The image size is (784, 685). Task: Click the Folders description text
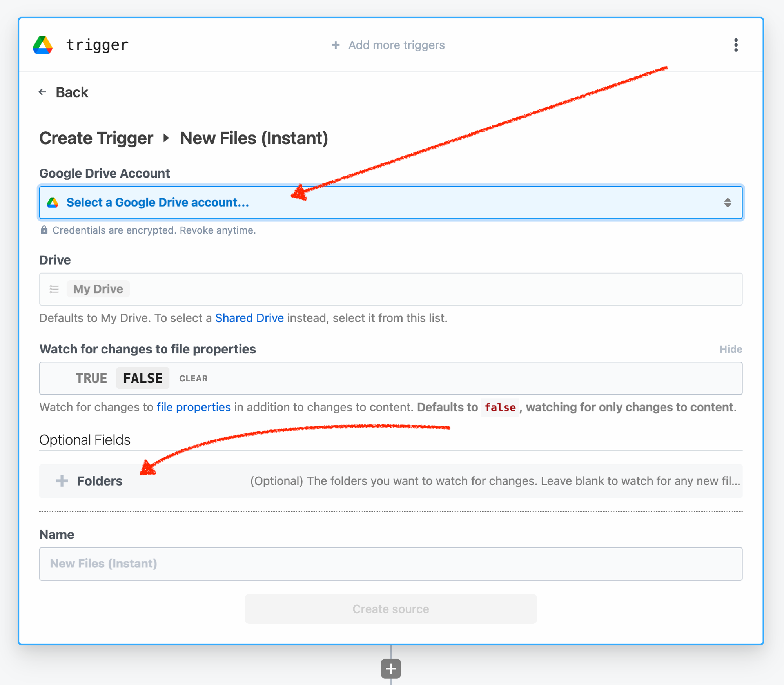tap(495, 481)
